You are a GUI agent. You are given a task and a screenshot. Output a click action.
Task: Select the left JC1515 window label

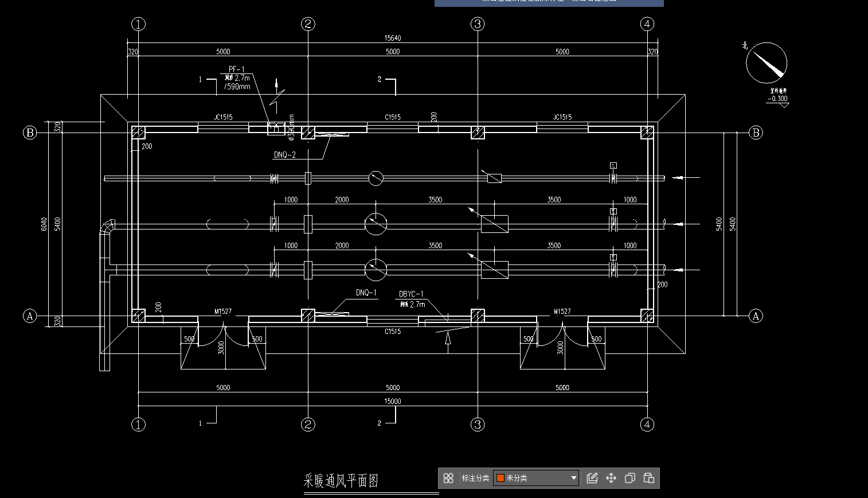(223, 117)
